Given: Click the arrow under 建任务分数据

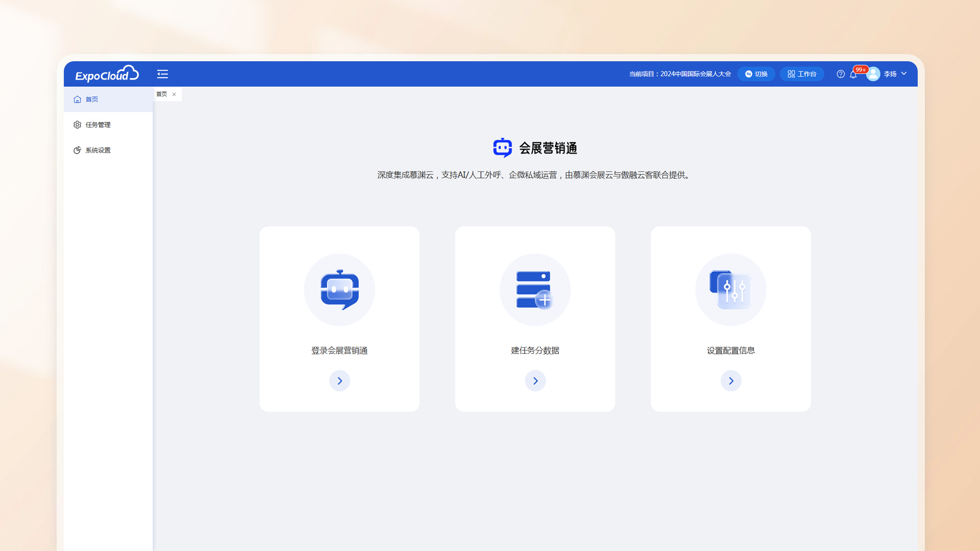Looking at the screenshot, I should point(535,381).
